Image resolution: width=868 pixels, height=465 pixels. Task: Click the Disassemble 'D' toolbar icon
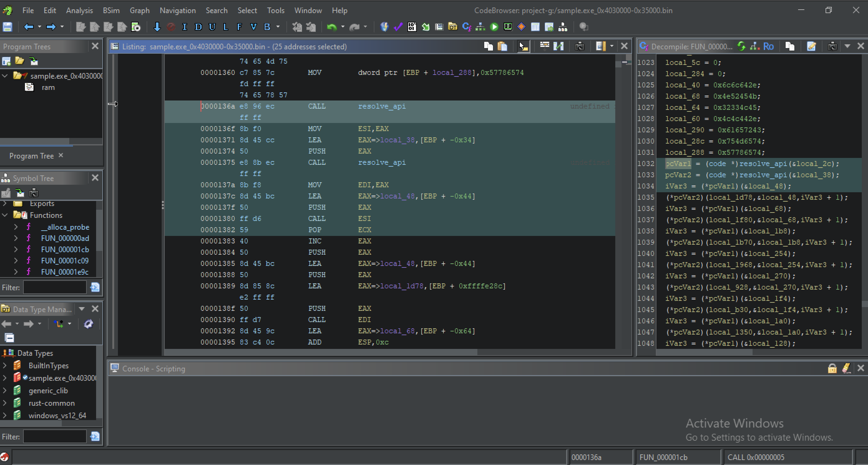(x=198, y=27)
